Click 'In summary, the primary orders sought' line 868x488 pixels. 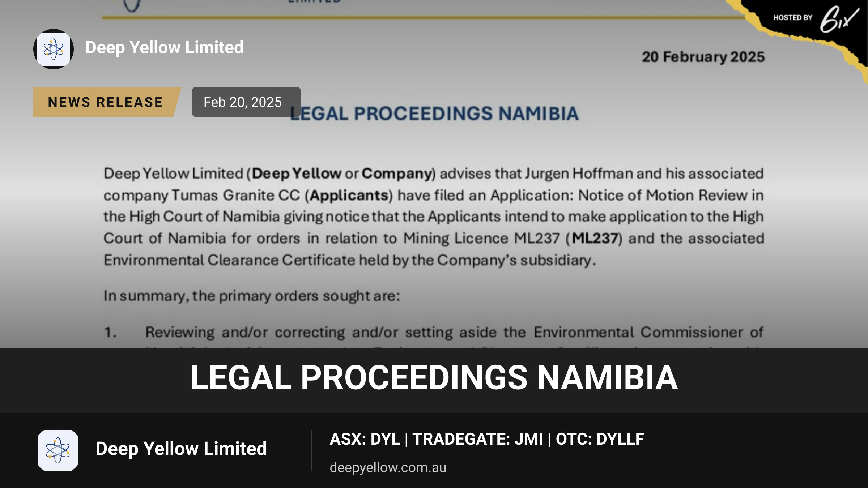coord(252,296)
